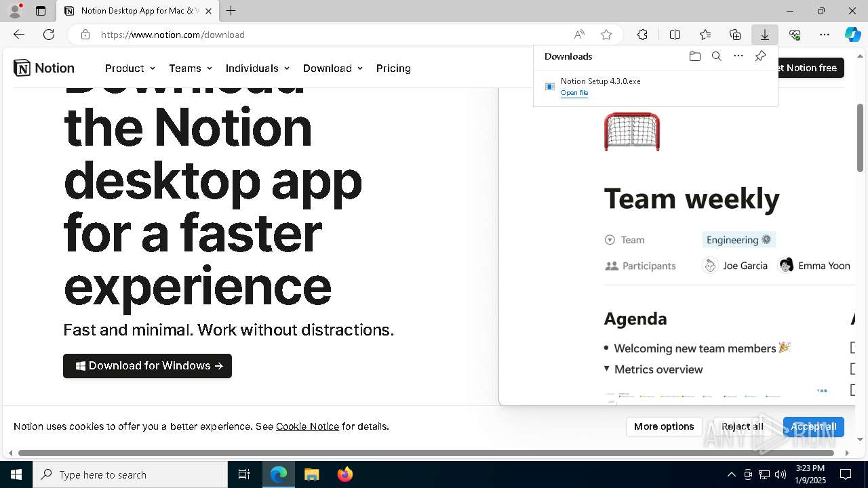Screen dimensions: 868x488
Task: Open Read aloud in address bar
Action: pyautogui.click(x=579, y=35)
